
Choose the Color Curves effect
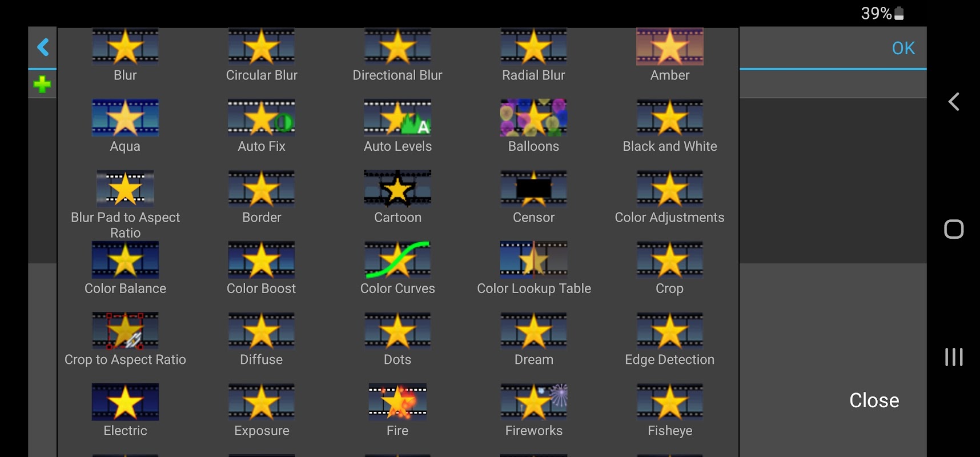[x=397, y=260]
